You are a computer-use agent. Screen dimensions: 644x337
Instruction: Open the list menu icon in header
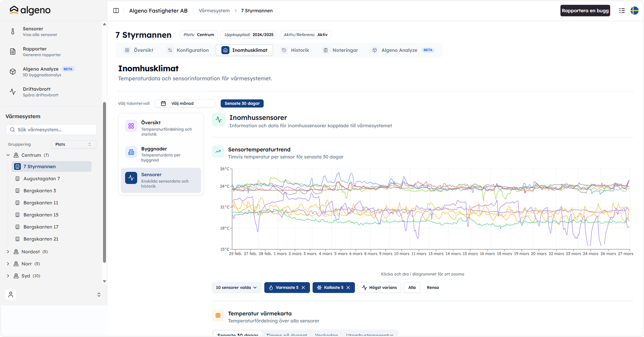tap(622, 10)
